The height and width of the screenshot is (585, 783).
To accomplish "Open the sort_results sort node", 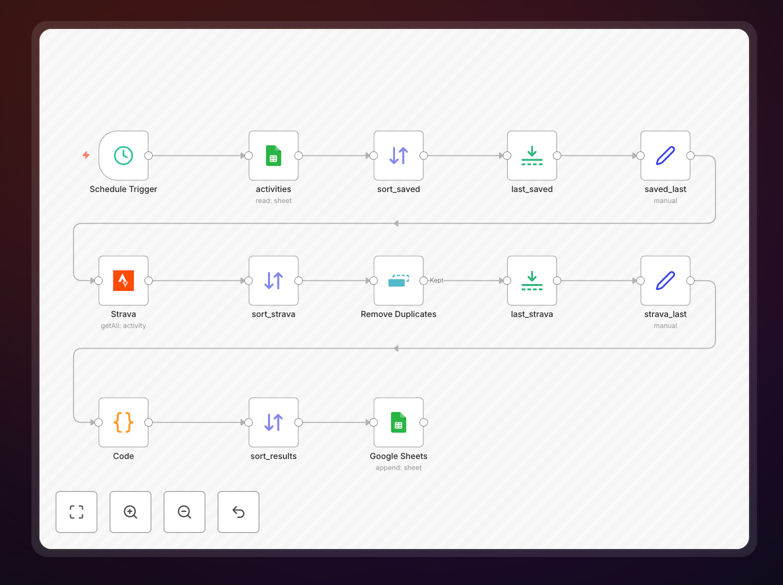I will (x=274, y=422).
